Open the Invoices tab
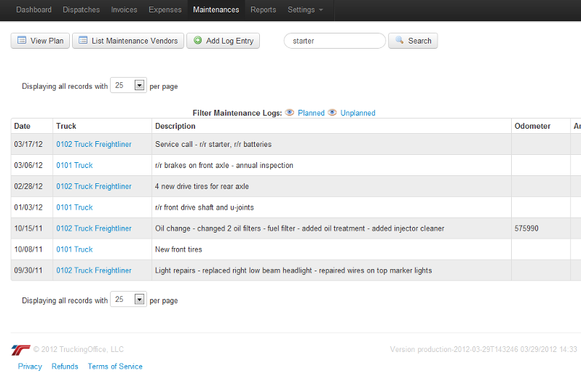The image size is (581, 392). [124, 10]
